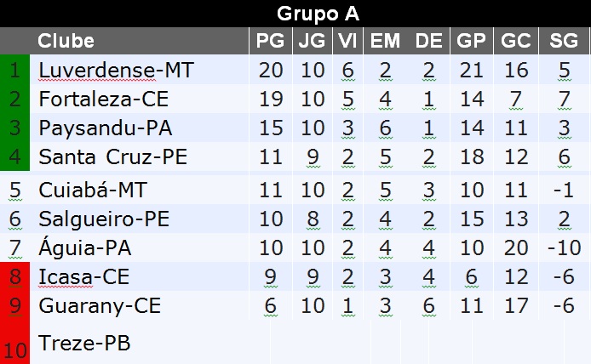Screen dimensions: 591x364
Task: Click the Grupo A table title
Action: tap(318, 14)
